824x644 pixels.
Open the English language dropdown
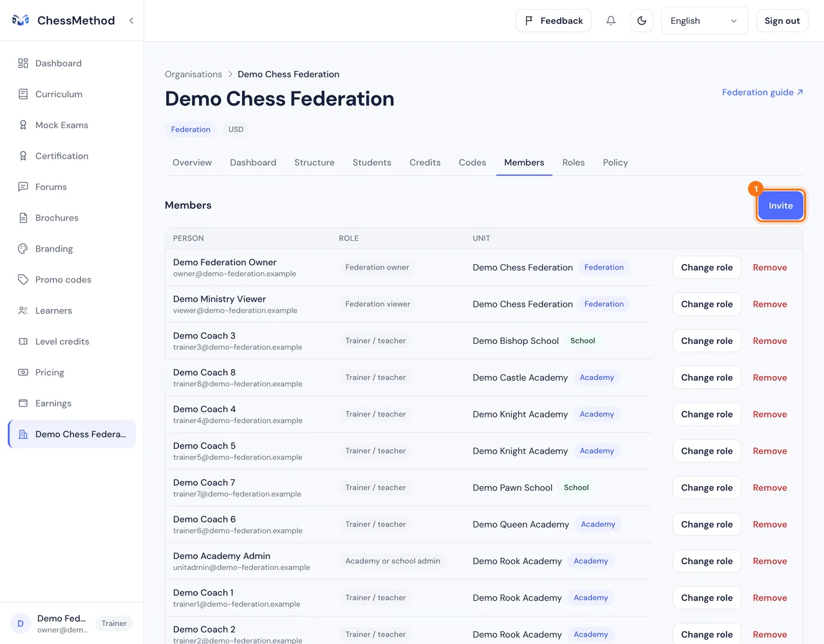pos(704,21)
